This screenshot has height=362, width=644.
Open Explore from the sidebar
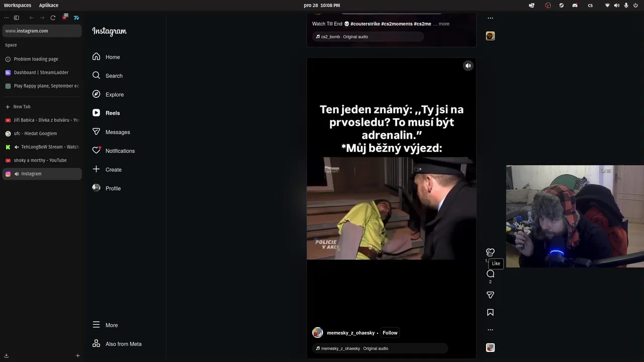(x=114, y=95)
